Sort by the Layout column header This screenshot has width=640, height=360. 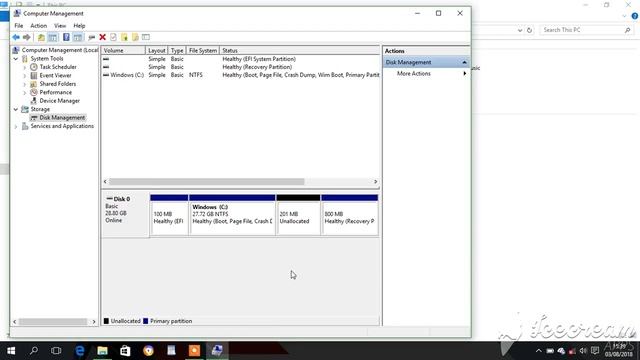[156, 51]
